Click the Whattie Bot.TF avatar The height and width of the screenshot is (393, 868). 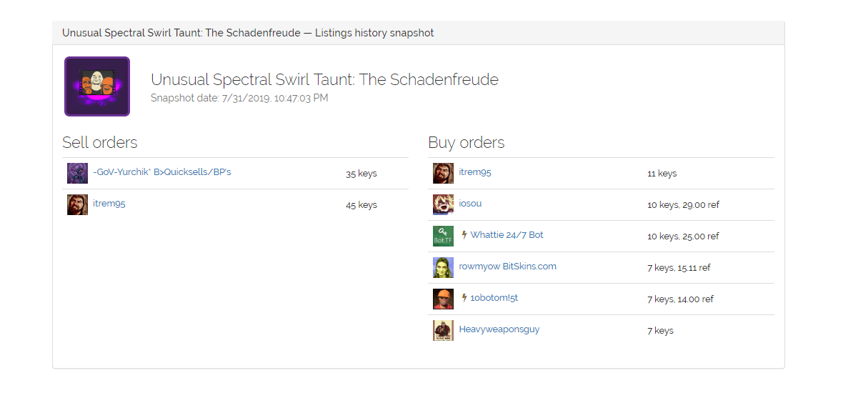[x=443, y=237]
